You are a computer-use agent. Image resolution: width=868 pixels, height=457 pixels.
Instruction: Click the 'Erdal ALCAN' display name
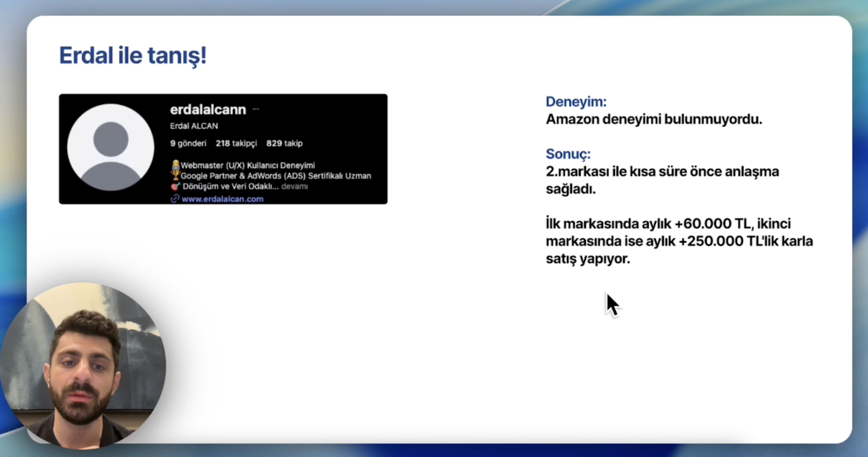pyautogui.click(x=194, y=126)
